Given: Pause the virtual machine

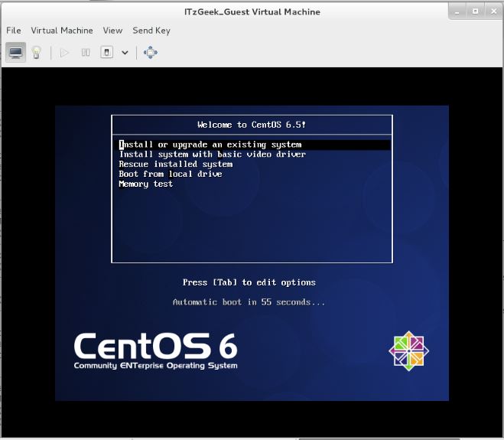Looking at the screenshot, I should [x=86, y=53].
